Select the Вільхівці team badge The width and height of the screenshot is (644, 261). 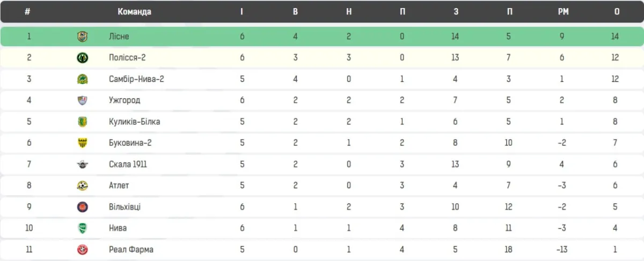[x=82, y=207]
